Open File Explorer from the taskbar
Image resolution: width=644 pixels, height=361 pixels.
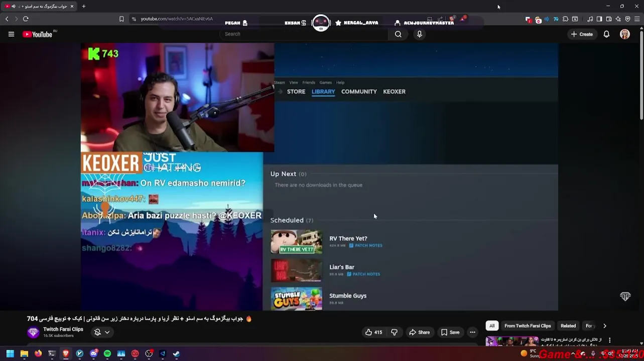pyautogui.click(x=24, y=353)
